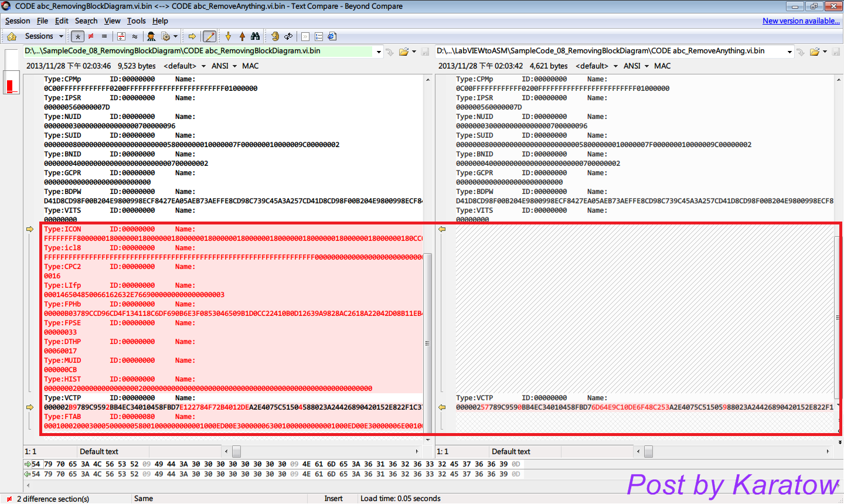This screenshot has height=504, width=844.
Task: Toggle the All display filter asterisk
Action: pos(77,36)
